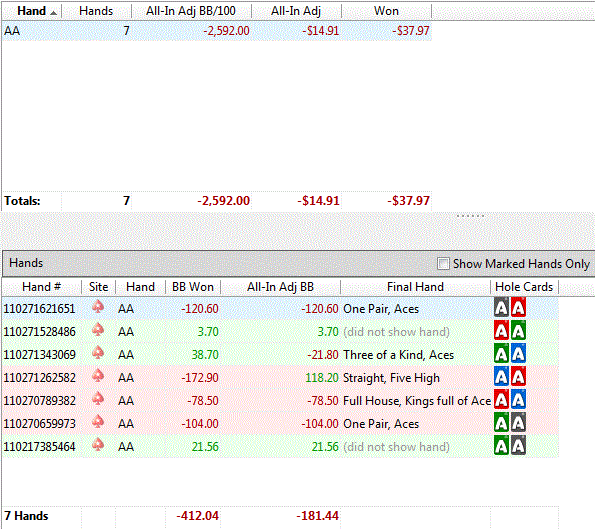The height and width of the screenshot is (530, 595).
Task: Open hand number 110270789382
Action: tap(39, 401)
